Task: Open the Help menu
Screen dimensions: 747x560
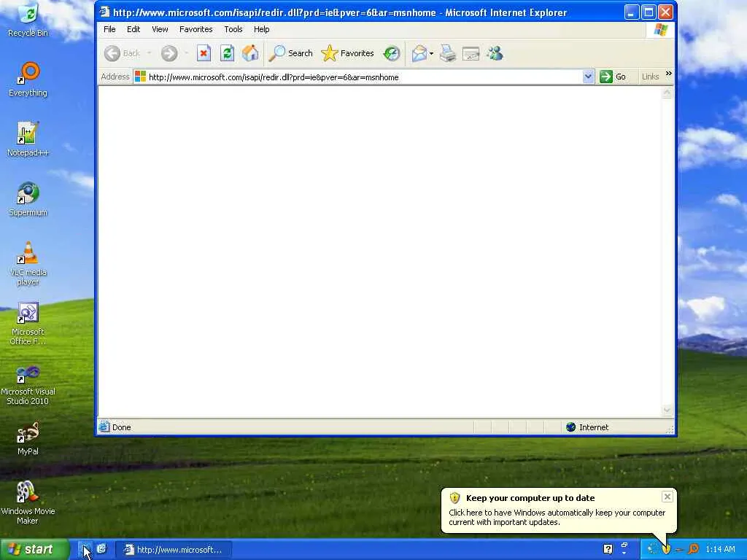Action: (x=262, y=29)
